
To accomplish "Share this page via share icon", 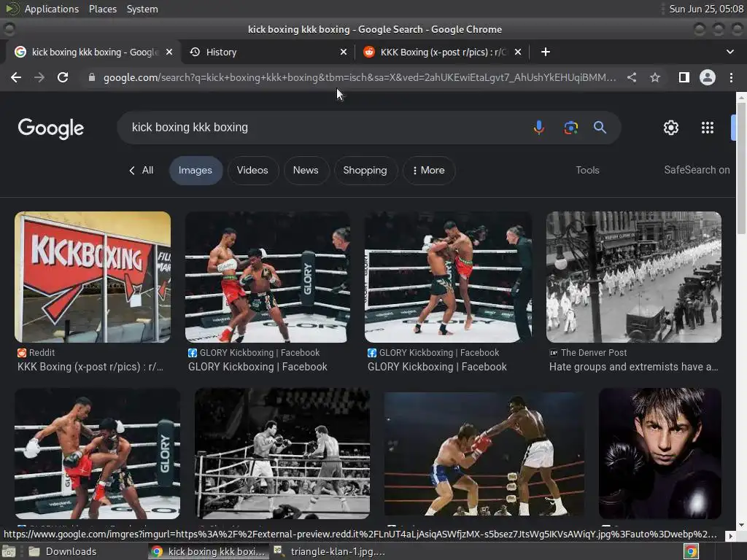I will 631,77.
